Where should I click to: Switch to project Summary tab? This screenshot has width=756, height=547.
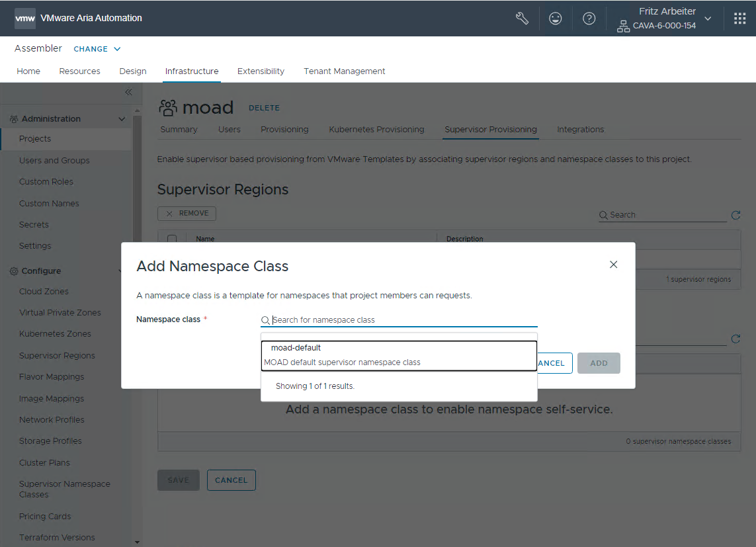click(x=179, y=129)
